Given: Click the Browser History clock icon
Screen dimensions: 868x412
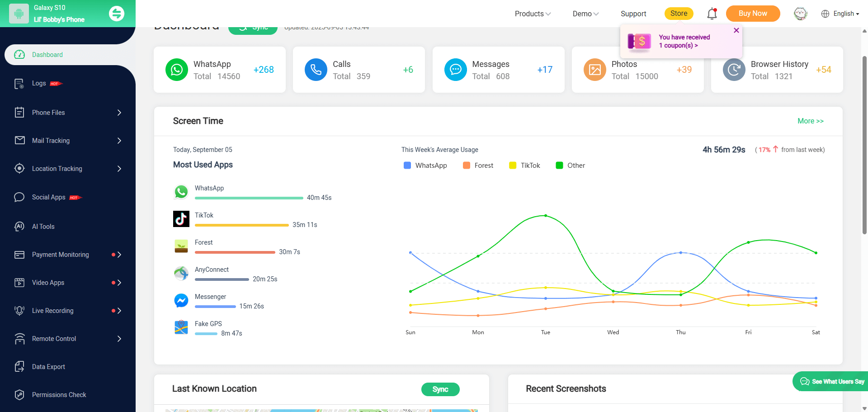Looking at the screenshot, I should (734, 70).
